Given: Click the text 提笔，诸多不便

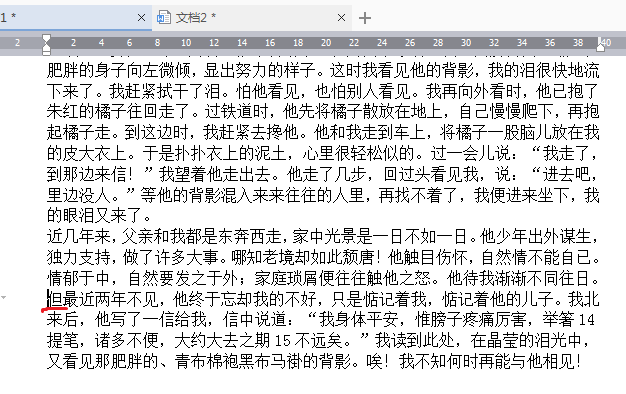Looking at the screenshot, I should pyautogui.click(x=102, y=340).
